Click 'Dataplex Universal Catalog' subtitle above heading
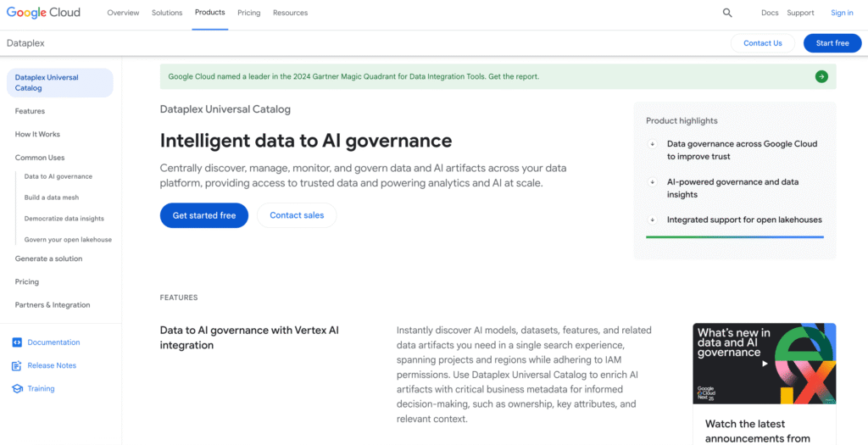Viewport: 868px width, 445px height. [225, 109]
